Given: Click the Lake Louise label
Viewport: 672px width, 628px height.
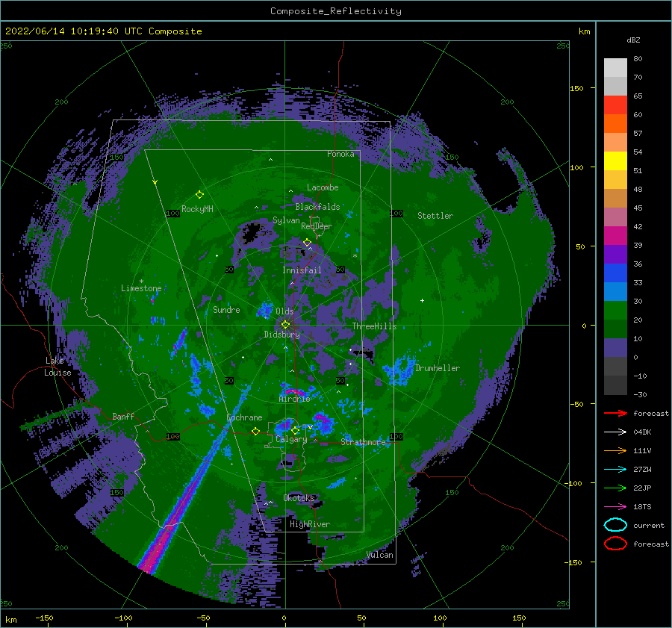Looking at the screenshot, I should (57, 367).
